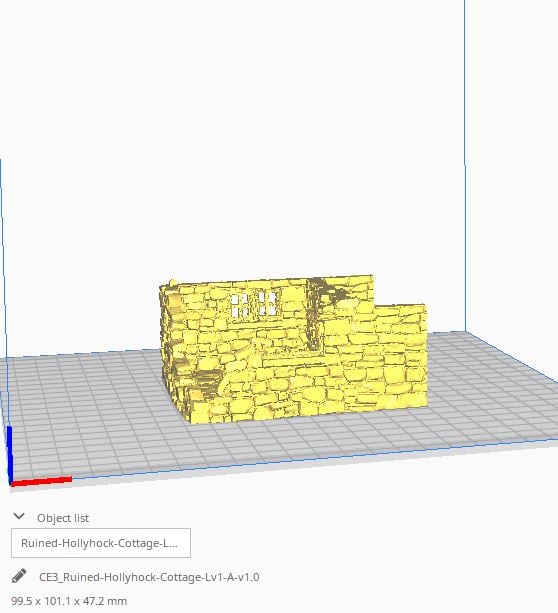
Task: Click the 99.5 x 101.1 x 47.2 mm dimensions text
Action: (x=69, y=601)
